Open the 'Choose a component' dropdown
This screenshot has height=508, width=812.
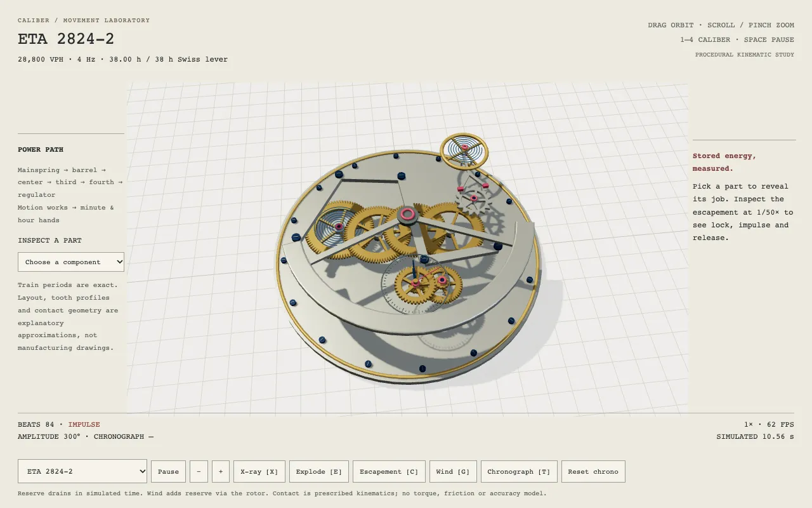coord(71,262)
